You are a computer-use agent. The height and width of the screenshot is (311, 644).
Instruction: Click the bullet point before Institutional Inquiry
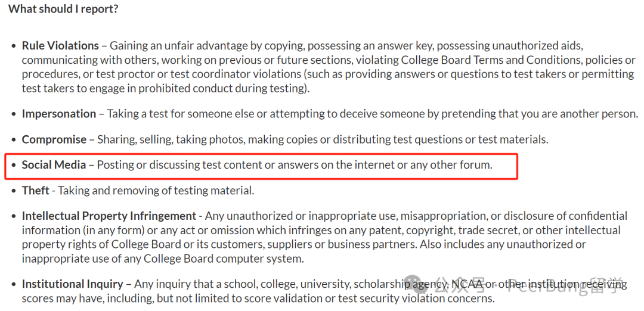[x=14, y=284]
